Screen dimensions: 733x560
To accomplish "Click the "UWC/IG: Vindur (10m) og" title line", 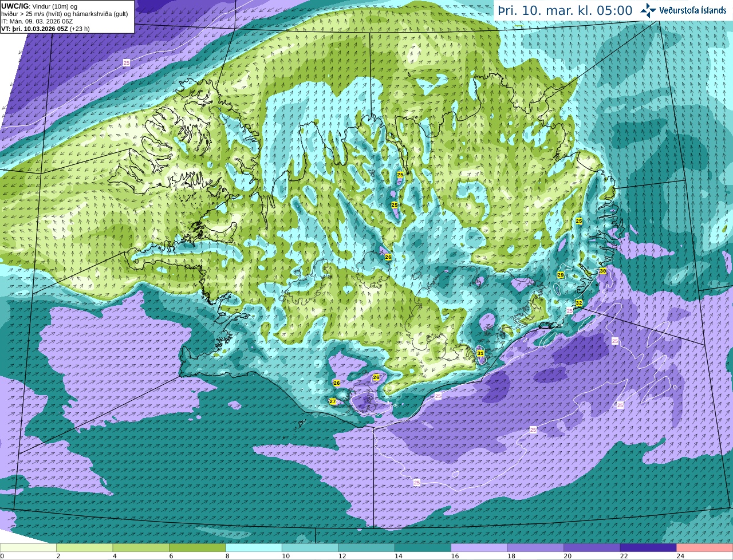I will [x=40, y=6].
